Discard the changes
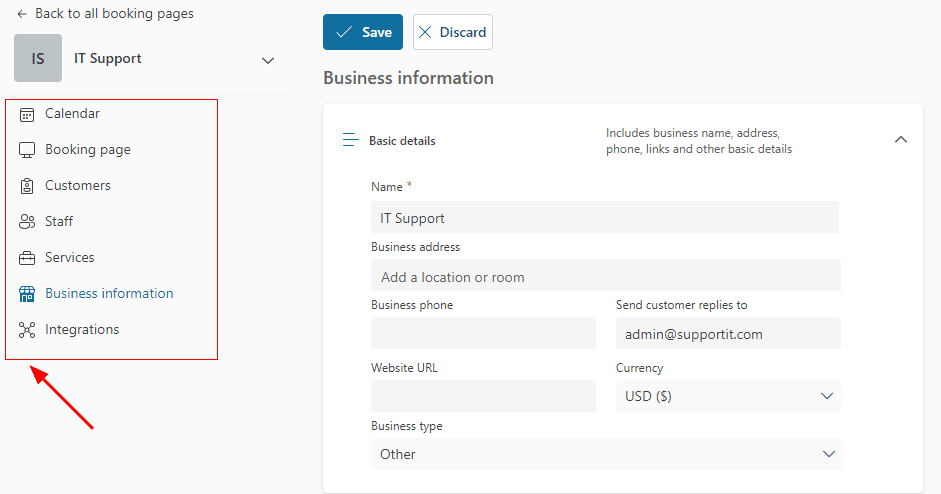Image resolution: width=941 pixels, height=494 pixels. pos(452,32)
